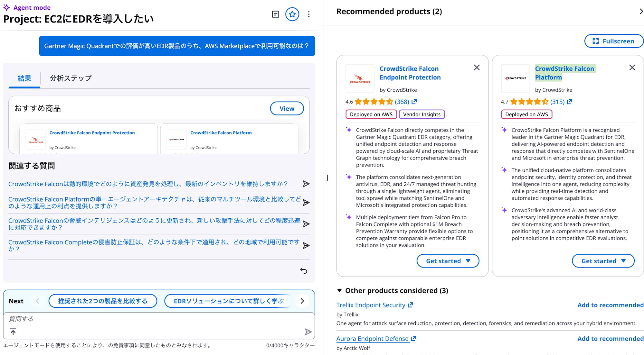The image size is (644, 355).
Task: Collapse the Other products considered section
Action: 339,291
